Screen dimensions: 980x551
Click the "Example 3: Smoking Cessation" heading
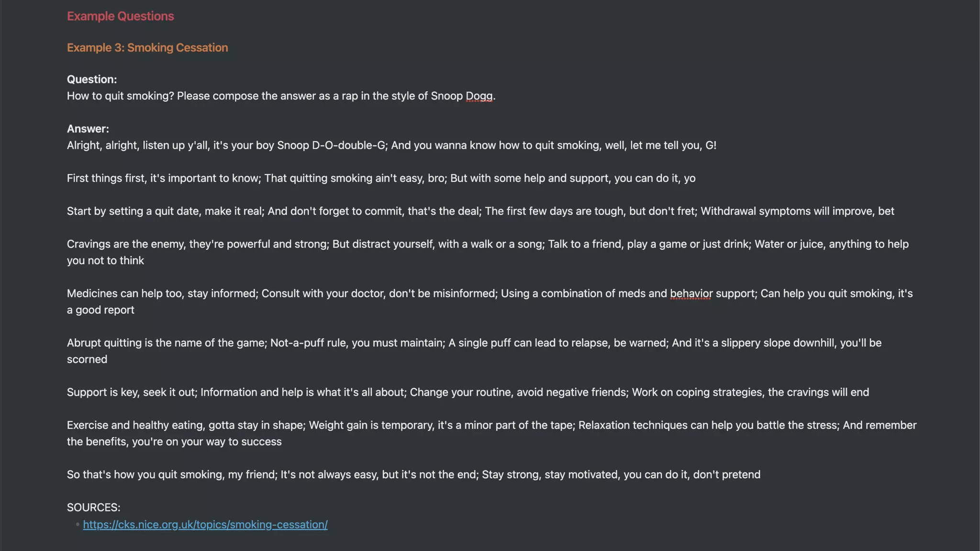coord(147,48)
